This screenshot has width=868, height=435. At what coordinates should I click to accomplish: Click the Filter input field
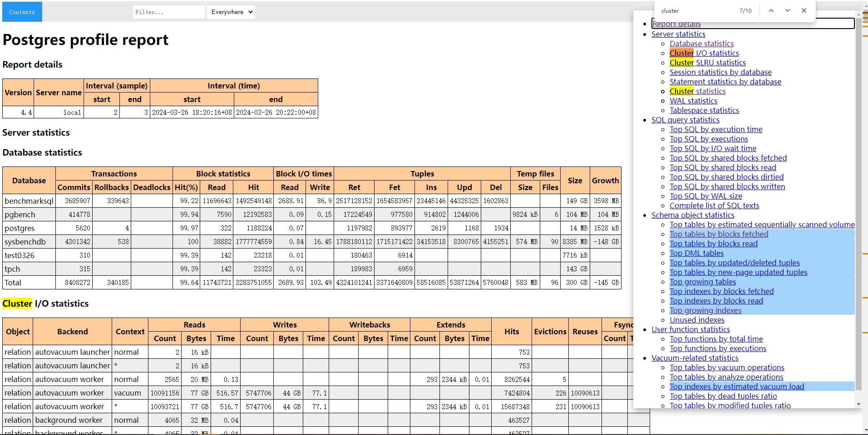coord(169,12)
